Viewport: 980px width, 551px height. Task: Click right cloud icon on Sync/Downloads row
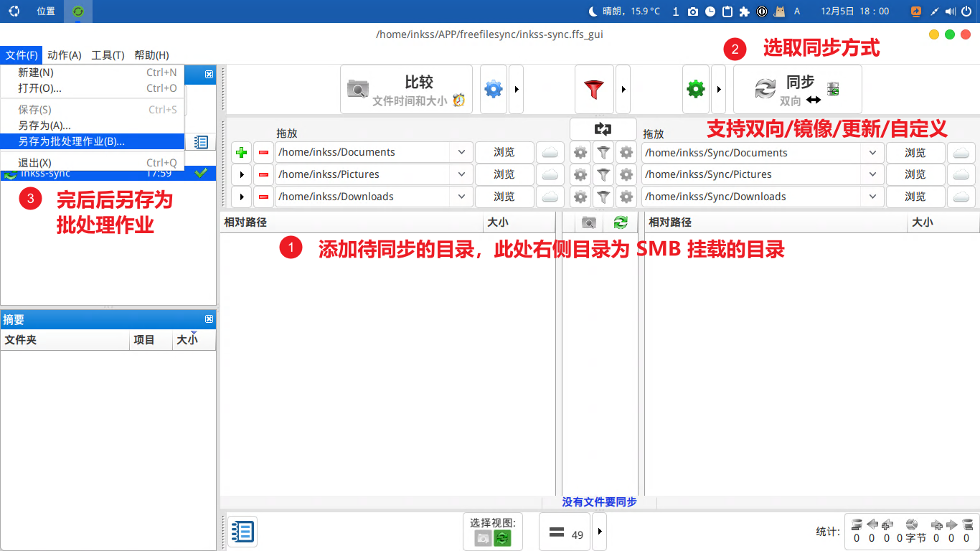[961, 197]
